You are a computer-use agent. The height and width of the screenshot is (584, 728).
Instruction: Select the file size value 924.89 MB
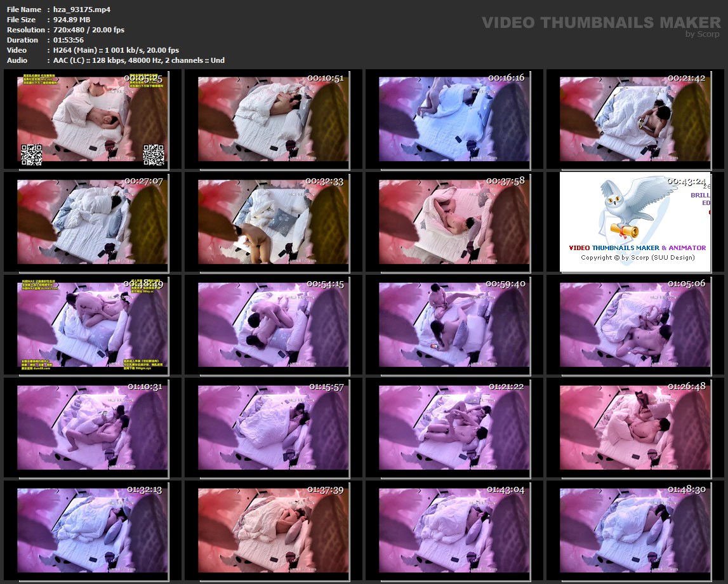72,20
